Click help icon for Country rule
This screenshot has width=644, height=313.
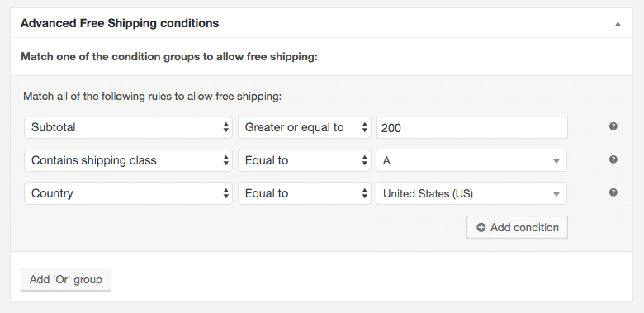tap(613, 192)
